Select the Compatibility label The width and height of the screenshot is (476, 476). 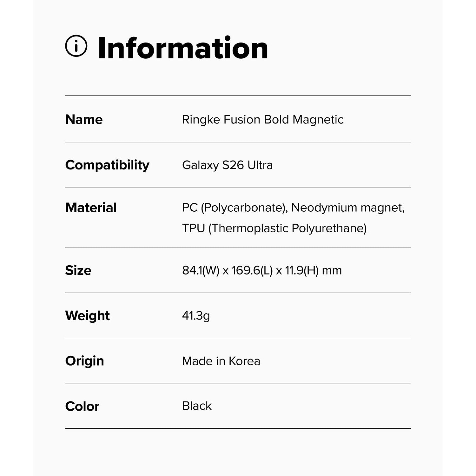[x=107, y=165]
